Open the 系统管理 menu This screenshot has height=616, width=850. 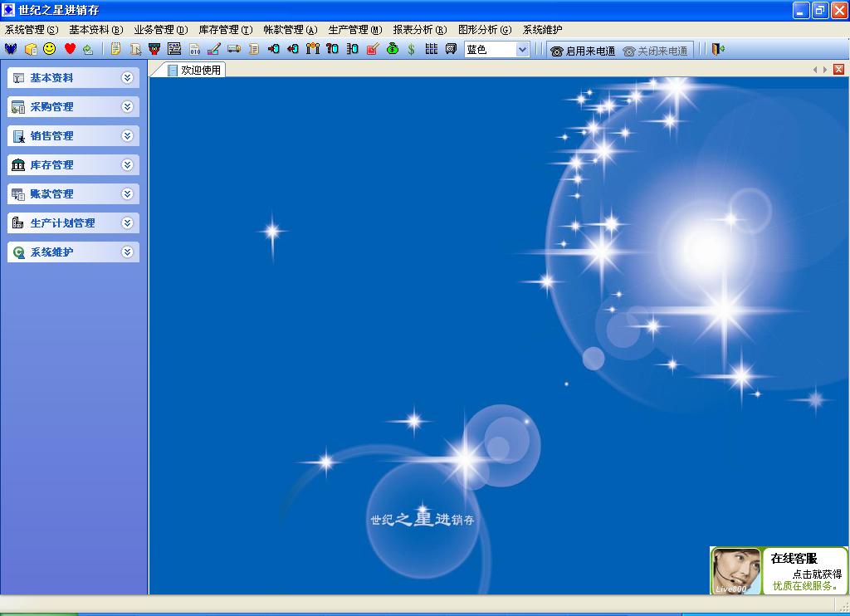32,30
